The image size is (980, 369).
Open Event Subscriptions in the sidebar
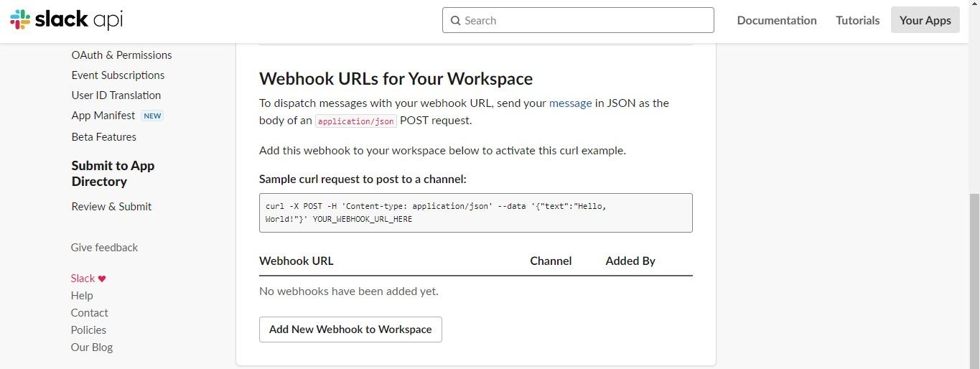tap(118, 75)
